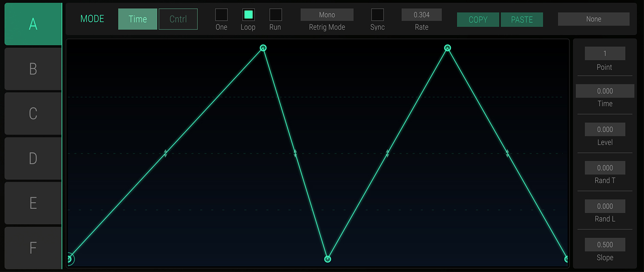Enable the Sync checkbox
This screenshot has height=272, width=644.
[377, 15]
